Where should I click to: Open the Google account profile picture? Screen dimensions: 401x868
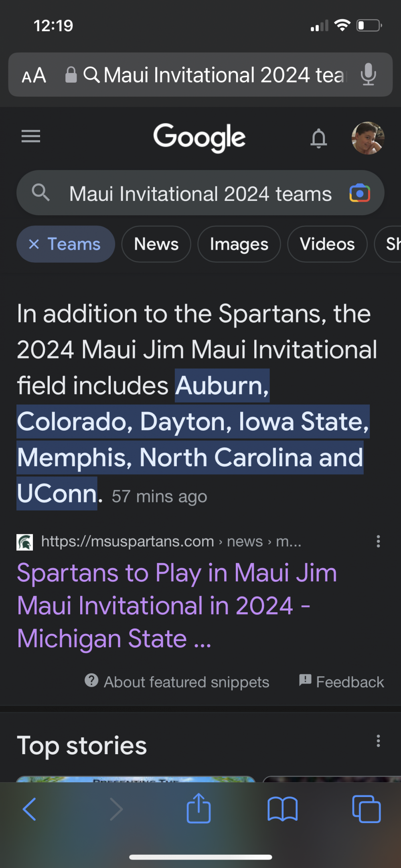coord(368,138)
